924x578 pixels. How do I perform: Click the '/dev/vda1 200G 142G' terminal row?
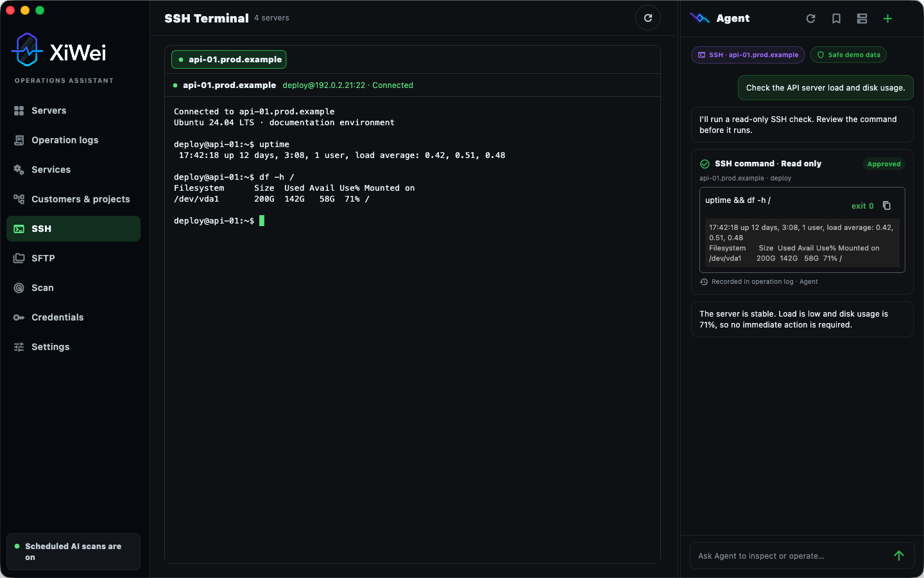click(271, 199)
